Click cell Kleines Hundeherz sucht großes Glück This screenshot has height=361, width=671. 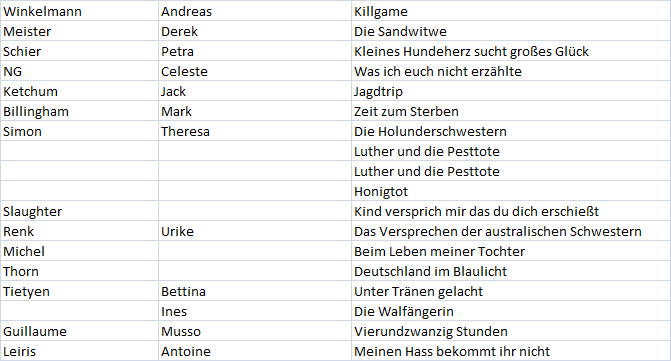(x=511, y=51)
